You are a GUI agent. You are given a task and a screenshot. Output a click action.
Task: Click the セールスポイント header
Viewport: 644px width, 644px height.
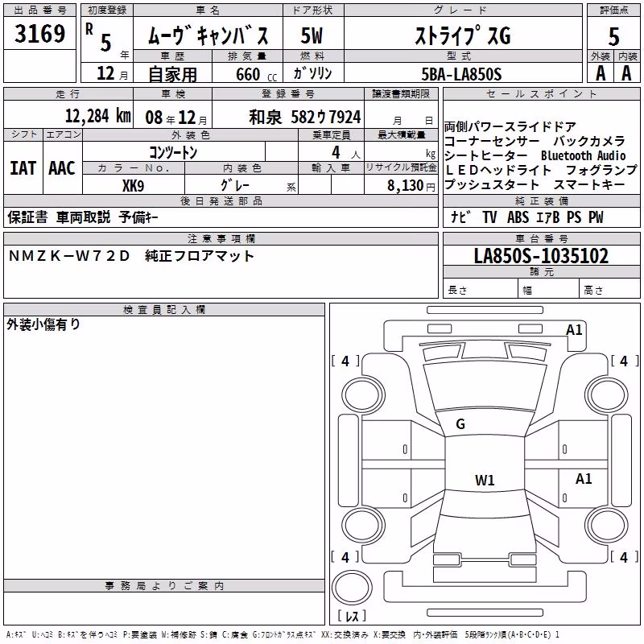[541, 93]
